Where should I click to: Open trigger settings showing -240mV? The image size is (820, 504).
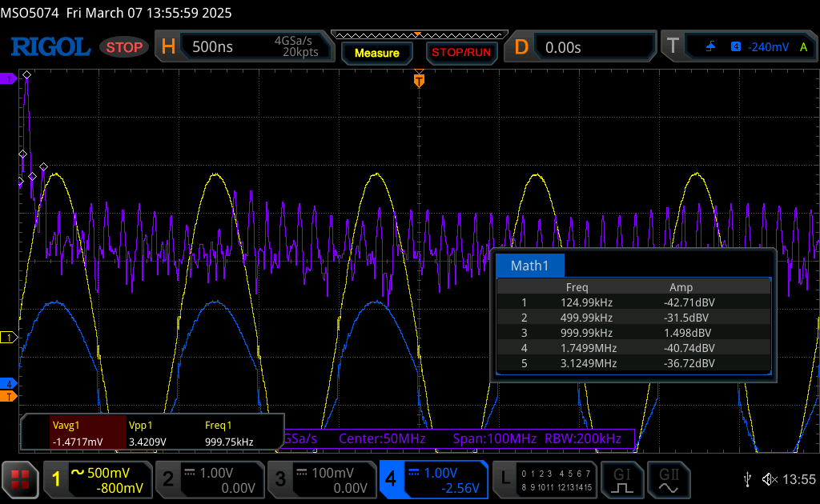[x=737, y=47]
